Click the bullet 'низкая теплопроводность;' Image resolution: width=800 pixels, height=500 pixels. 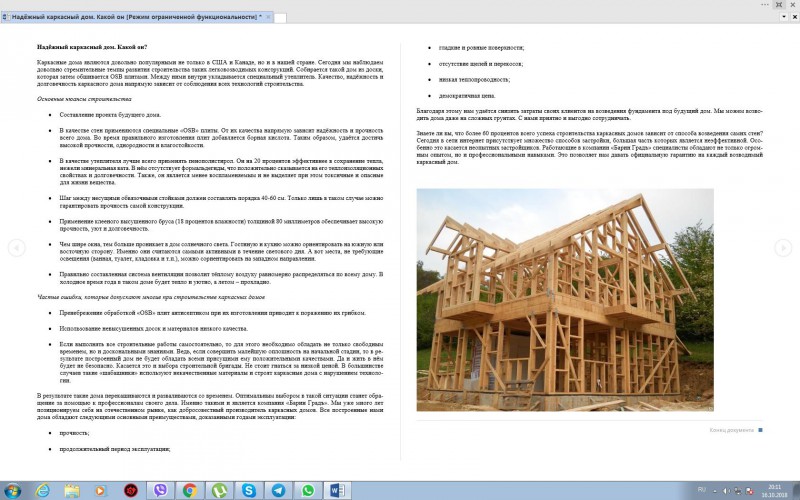coord(474,80)
